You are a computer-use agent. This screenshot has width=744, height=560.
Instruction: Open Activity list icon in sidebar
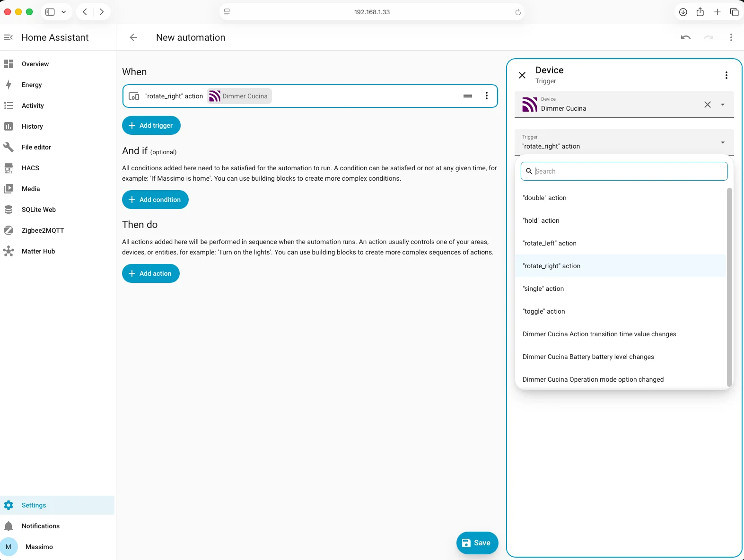point(9,105)
